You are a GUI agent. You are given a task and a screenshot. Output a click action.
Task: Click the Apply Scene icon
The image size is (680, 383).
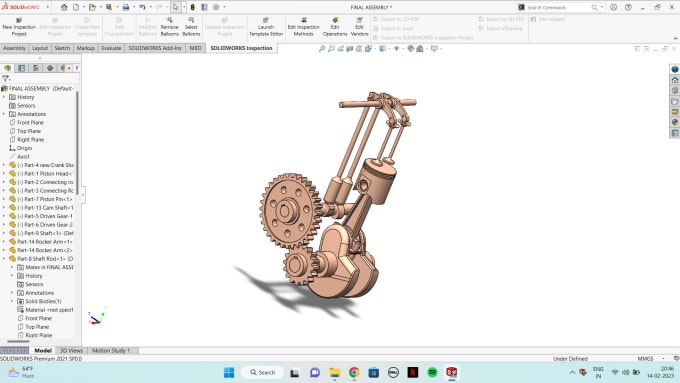pyautogui.click(x=420, y=49)
